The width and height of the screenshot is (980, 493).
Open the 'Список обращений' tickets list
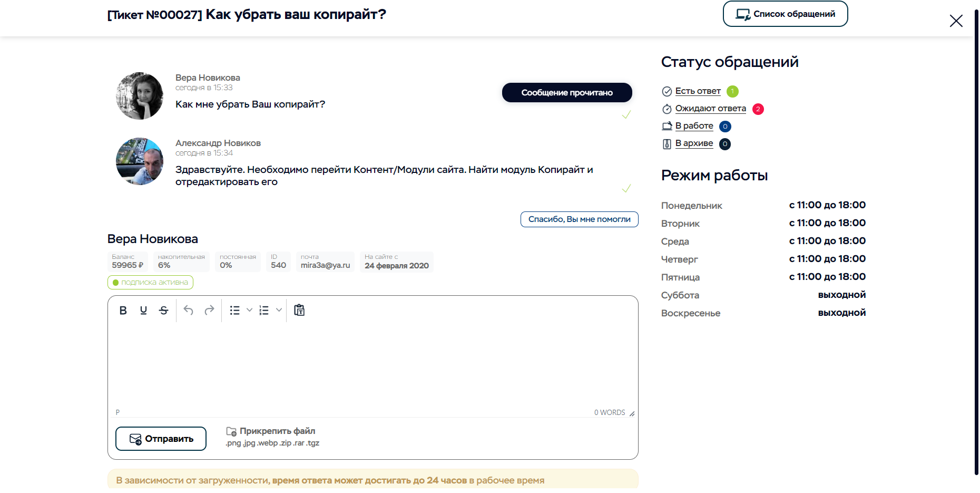click(x=785, y=14)
